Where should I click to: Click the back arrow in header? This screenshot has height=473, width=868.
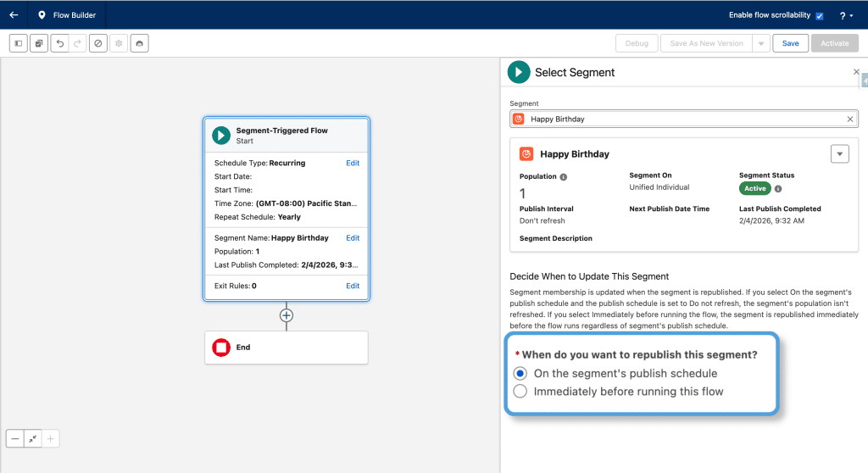(x=14, y=15)
